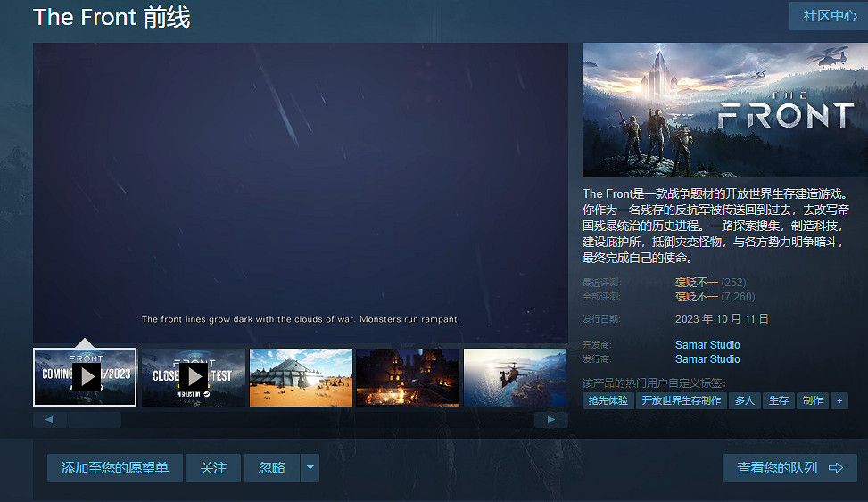The width and height of the screenshot is (868, 502).
Task: Open developer link Samar Studio
Action: 707,345
